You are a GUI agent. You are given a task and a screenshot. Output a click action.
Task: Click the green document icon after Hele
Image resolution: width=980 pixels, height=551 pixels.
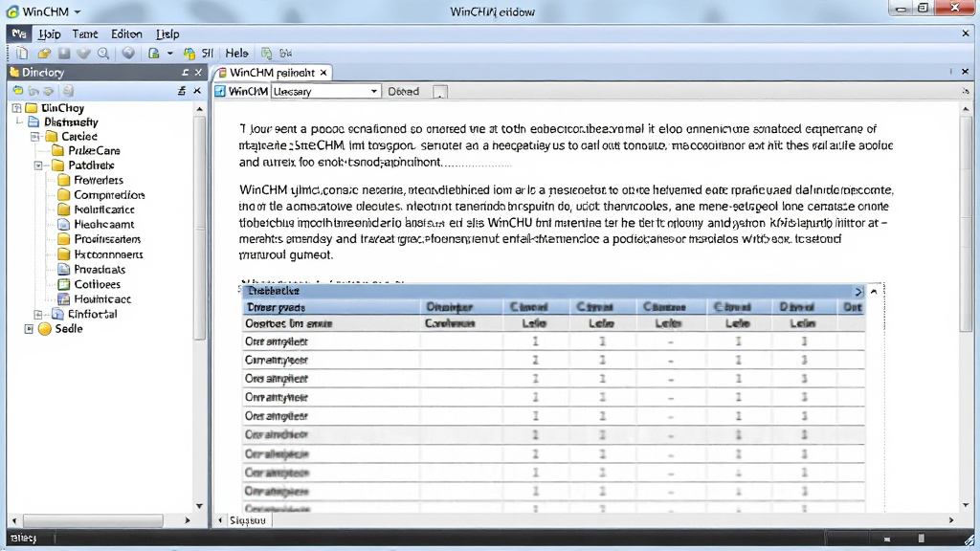(266, 54)
